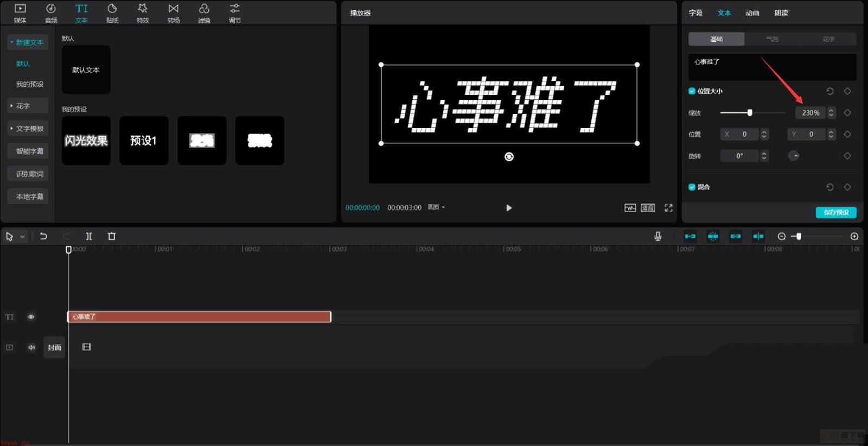Open the 调节 adjustment panel
The height and width of the screenshot is (446, 868).
click(234, 13)
